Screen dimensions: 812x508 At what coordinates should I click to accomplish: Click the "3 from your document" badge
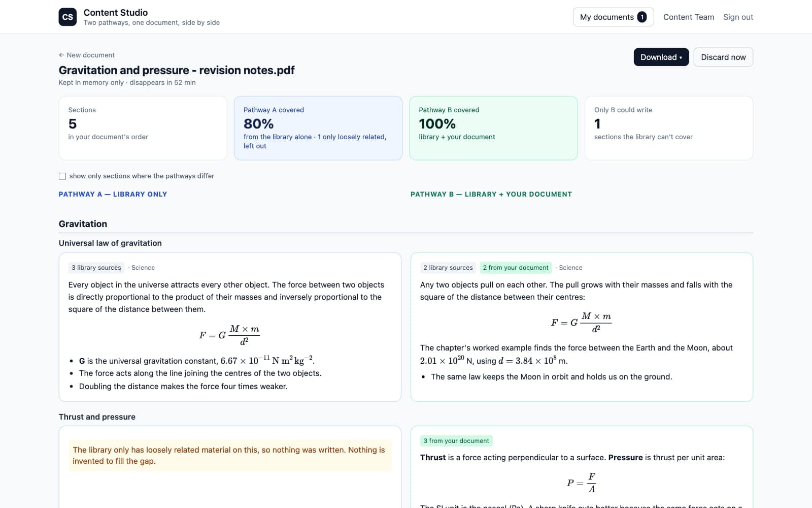click(456, 441)
